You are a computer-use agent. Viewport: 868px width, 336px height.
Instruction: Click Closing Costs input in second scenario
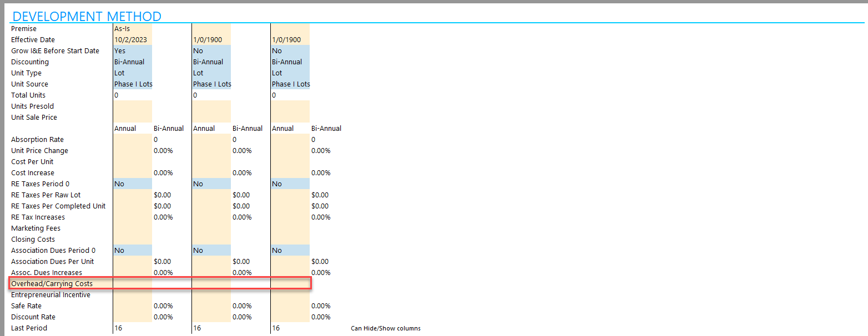(x=211, y=239)
